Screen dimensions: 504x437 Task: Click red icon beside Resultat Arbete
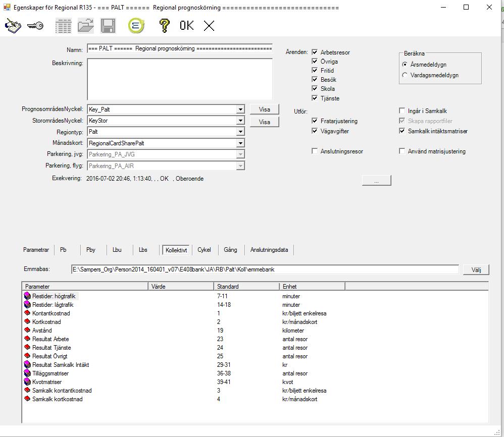(x=27, y=339)
